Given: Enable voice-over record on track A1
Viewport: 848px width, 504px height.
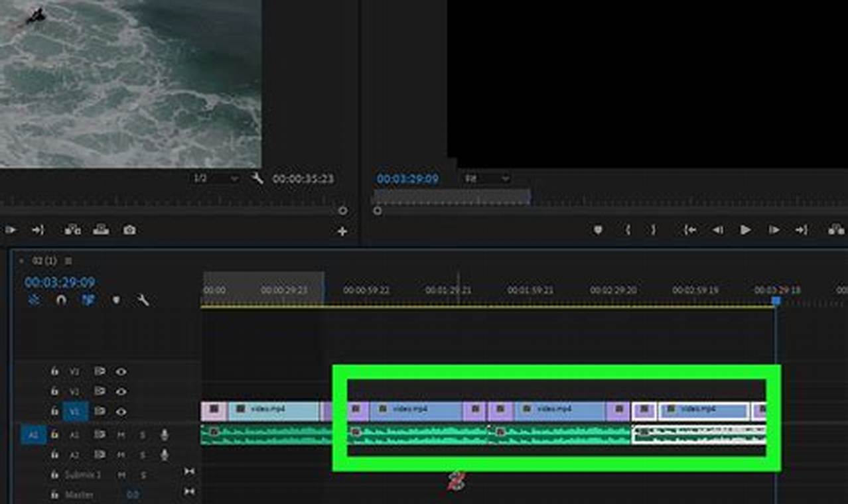Looking at the screenshot, I should [165, 435].
